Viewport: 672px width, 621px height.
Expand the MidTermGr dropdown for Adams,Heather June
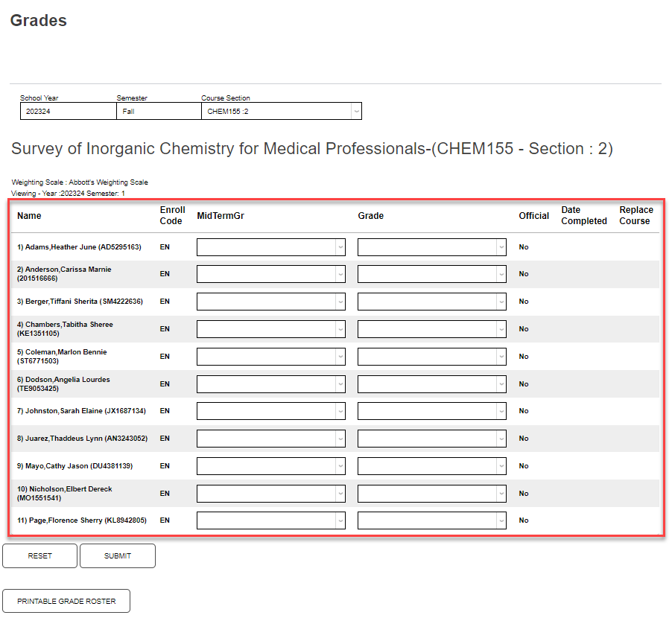click(x=270, y=246)
